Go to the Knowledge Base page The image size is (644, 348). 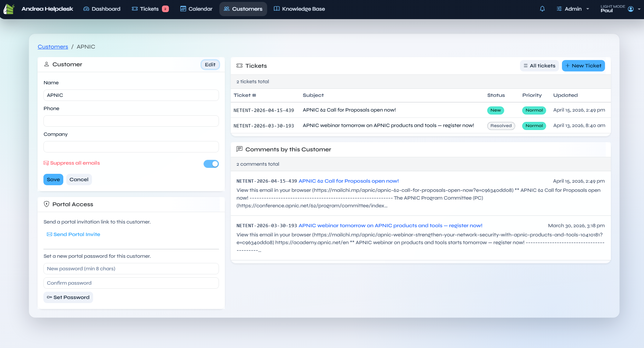click(x=299, y=9)
